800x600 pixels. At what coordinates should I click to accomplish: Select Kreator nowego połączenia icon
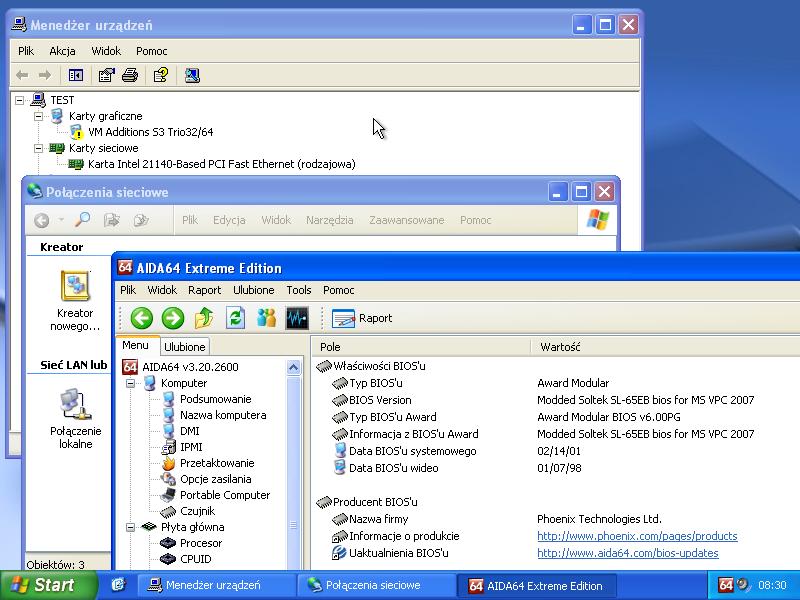[x=75, y=301]
